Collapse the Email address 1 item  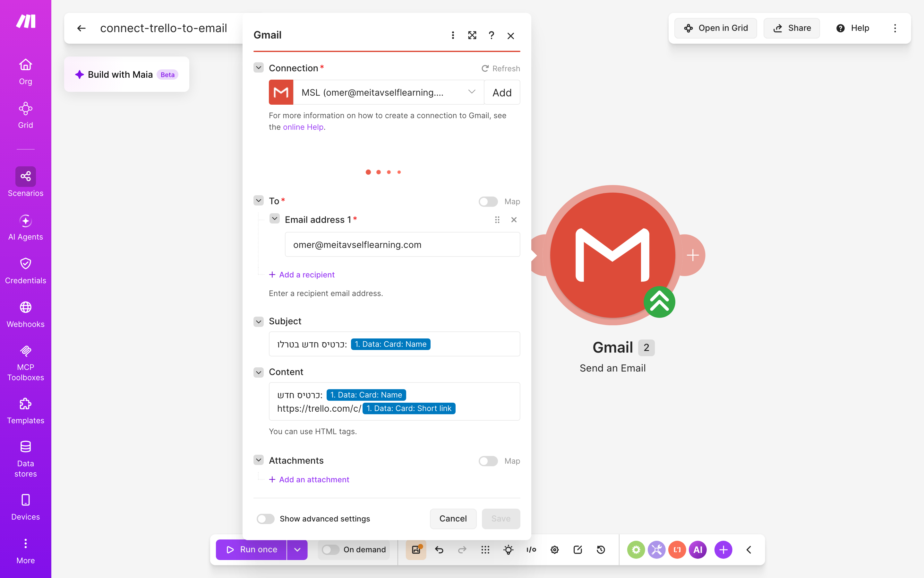click(275, 219)
